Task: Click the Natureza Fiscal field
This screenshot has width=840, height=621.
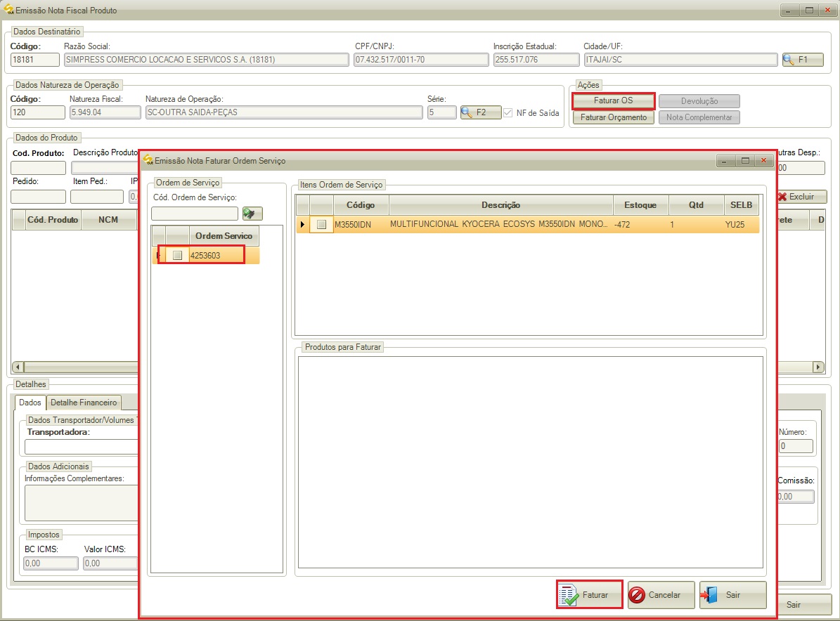Action: (105, 112)
